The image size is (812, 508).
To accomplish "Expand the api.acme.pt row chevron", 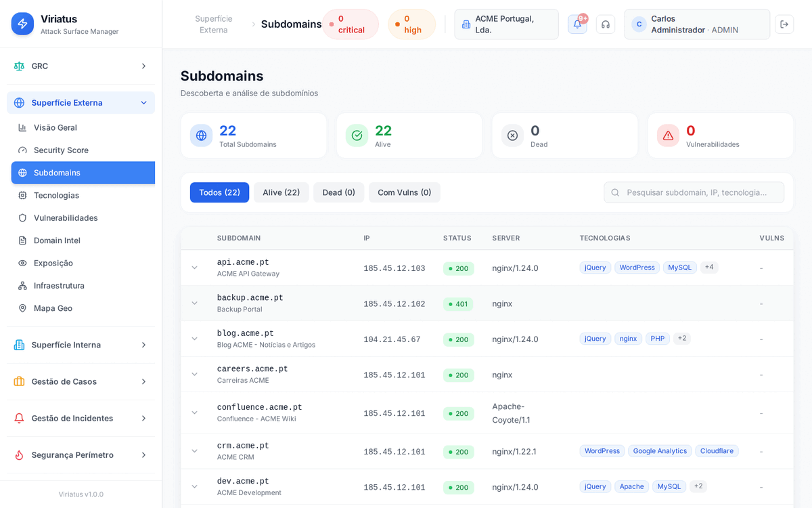I will coord(195,268).
